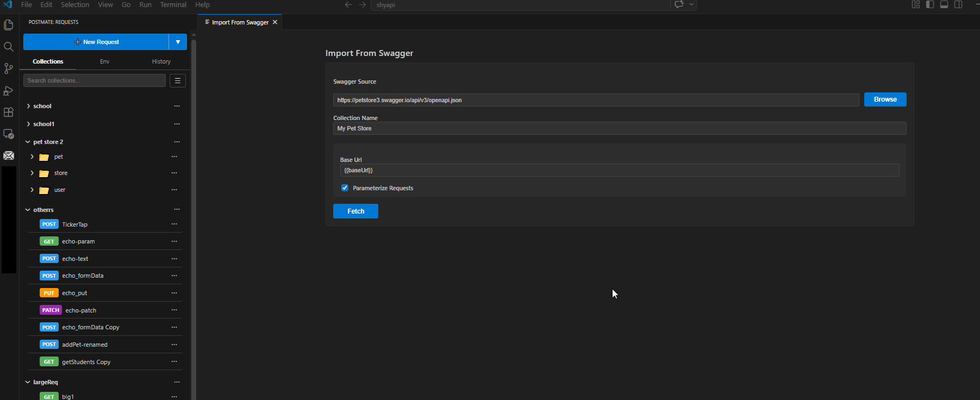Toggle the primary side bar layout icon

(x=930, y=5)
